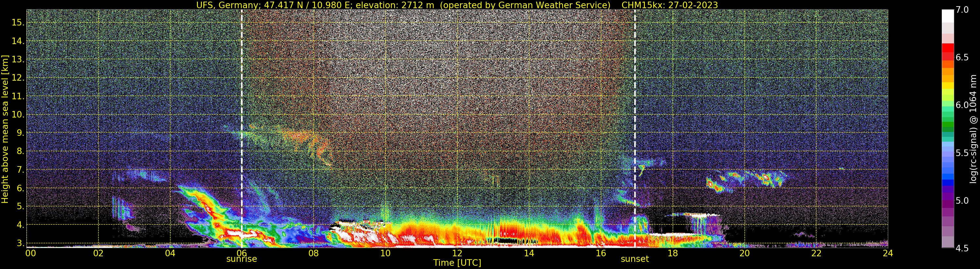Click the '14' time axis tick label
Image resolution: width=980 pixels, height=269 pixels.
(x=529, y=253)
